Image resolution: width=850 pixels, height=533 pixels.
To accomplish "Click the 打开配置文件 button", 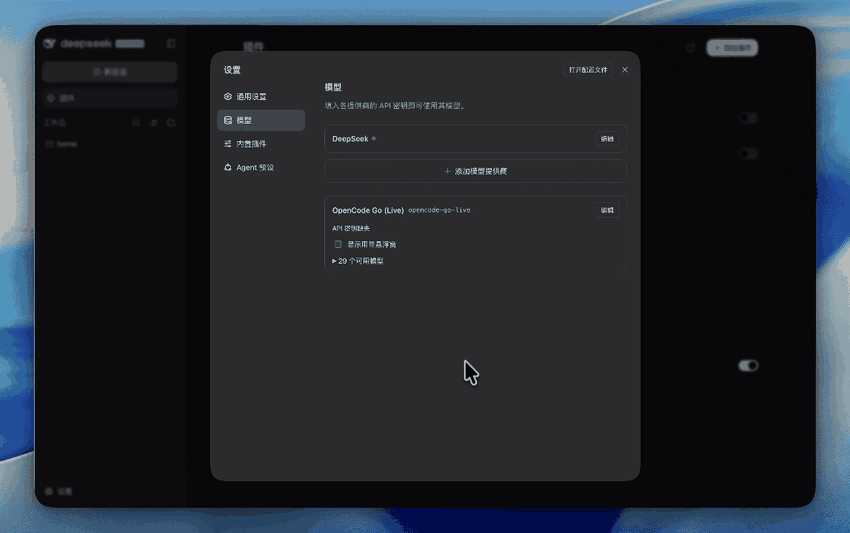I will click(x=588, y=70).
